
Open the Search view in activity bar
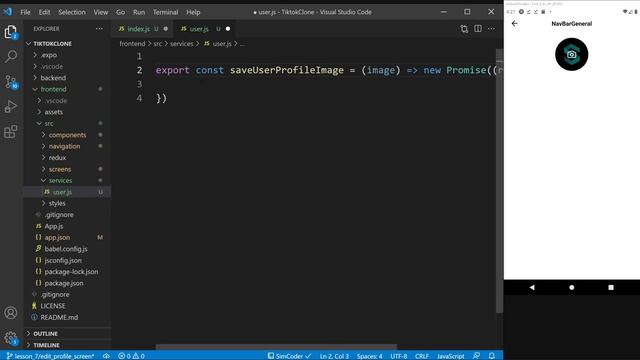tap(11, 56)
